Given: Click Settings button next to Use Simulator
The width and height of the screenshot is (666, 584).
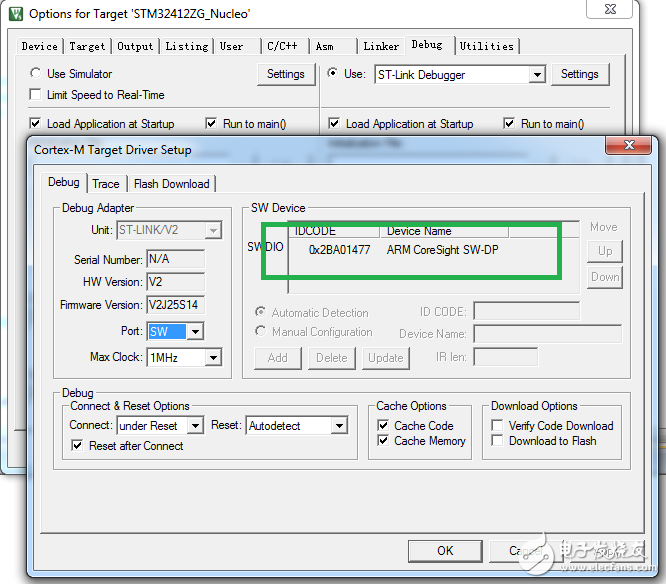Looking at the screenshot, I should click(286, 74).
